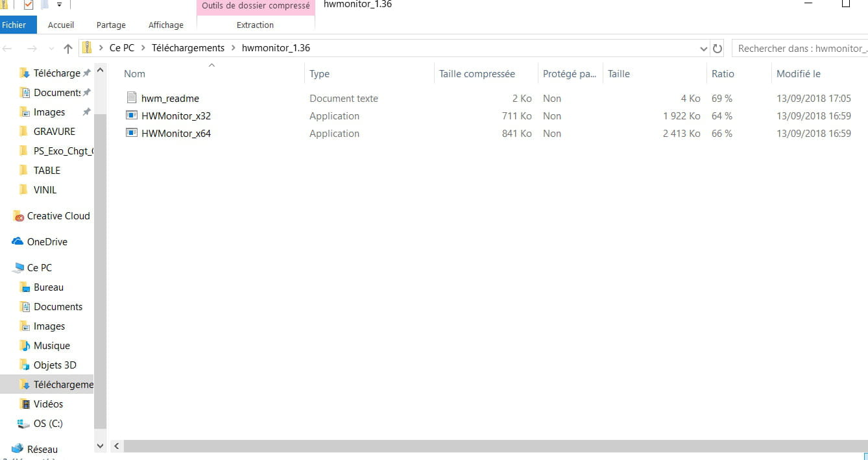
Task: Open Réseau in the navigation pane
Action: 42,449
